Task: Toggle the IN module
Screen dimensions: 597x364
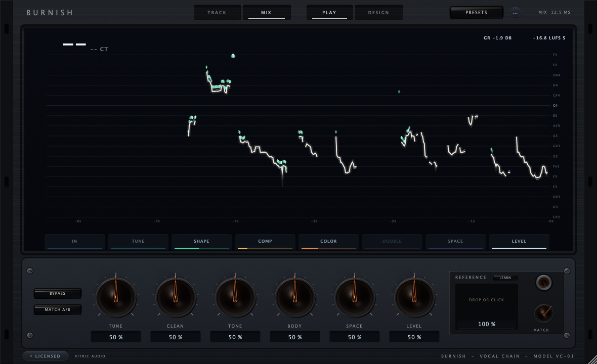Action: point(75,242)
